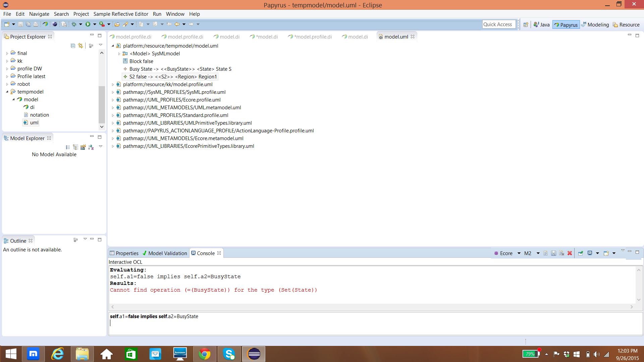Click the Customize model explorer icon

83,147
